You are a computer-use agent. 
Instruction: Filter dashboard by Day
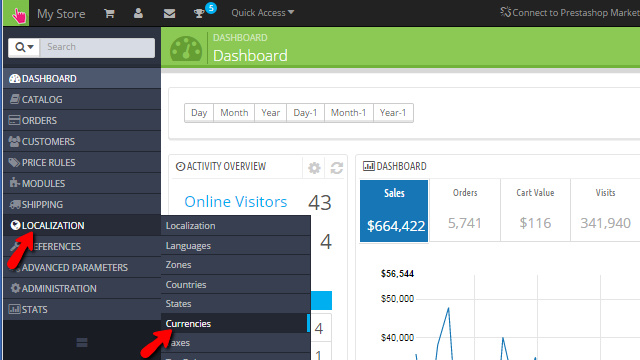pos(199,113)
